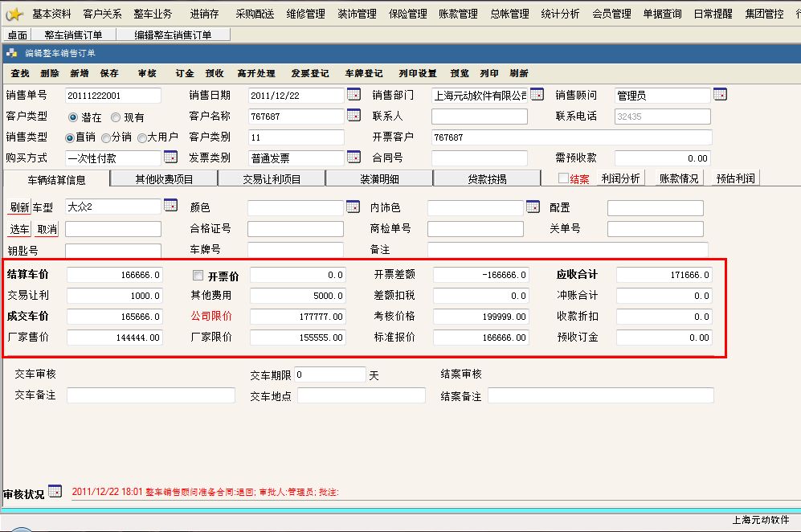801x532 pixels.
Task: Open the 销售日期 calendar picker icon
Action: 354,95
